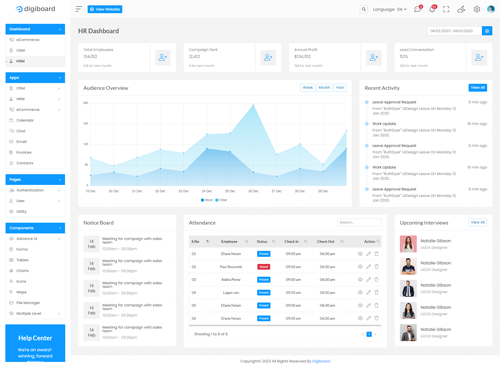
Task: Delete row 03 with trash icon
Action: (376, 279)
